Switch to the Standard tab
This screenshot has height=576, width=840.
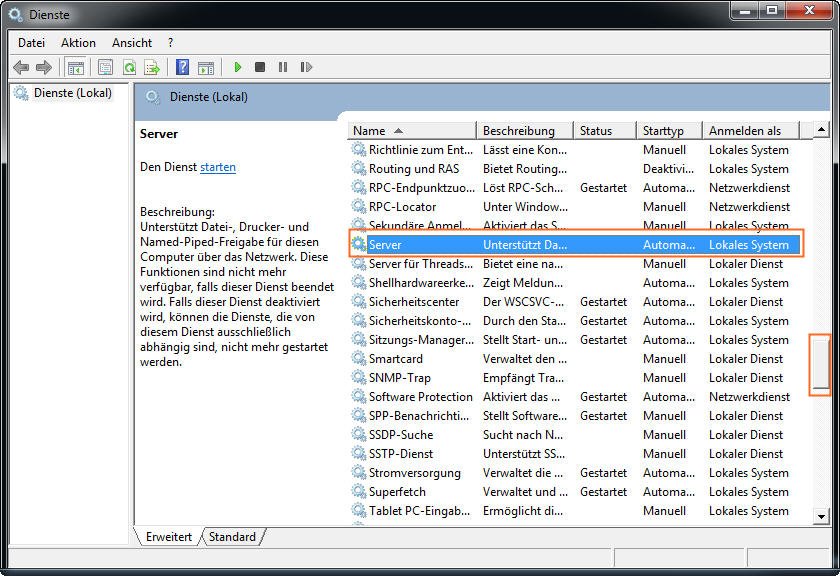point(232,537)
